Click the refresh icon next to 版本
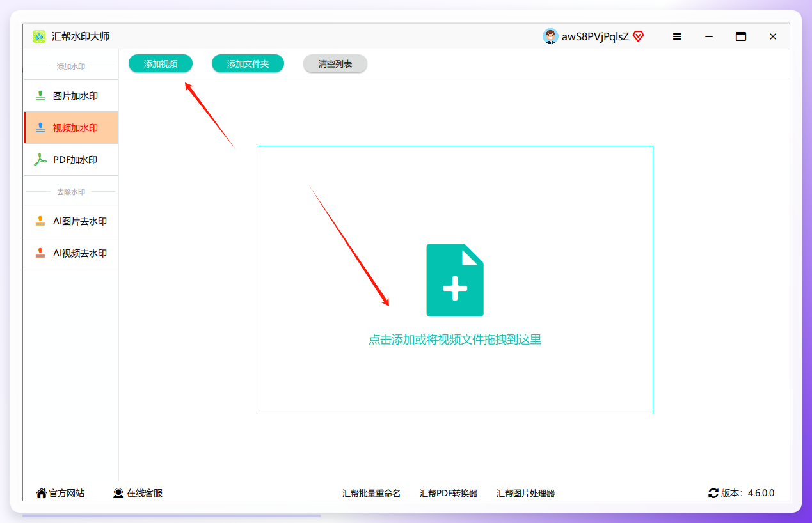The height and width of the screenshot is (523, 812). pos(713,493)
